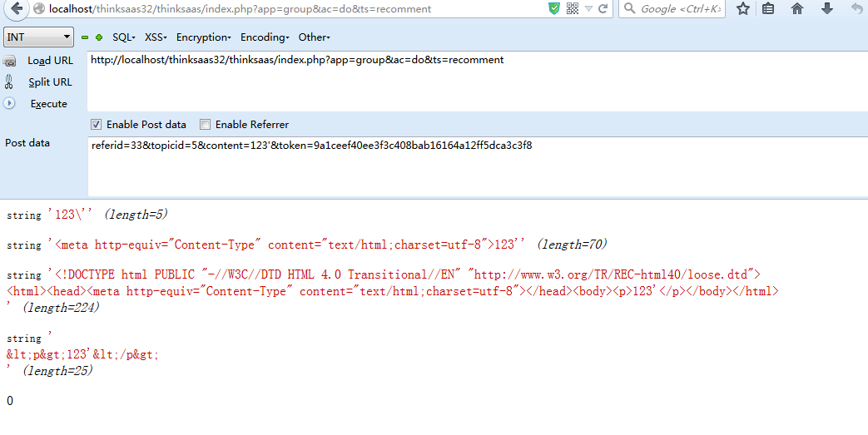Open the Encryption menu

tap(204, 37)
